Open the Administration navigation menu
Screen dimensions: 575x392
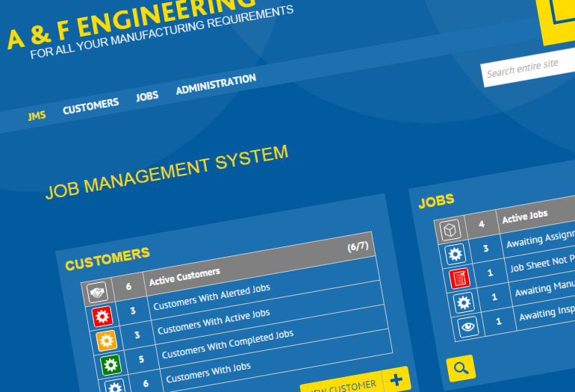click(x=216, y=85)
